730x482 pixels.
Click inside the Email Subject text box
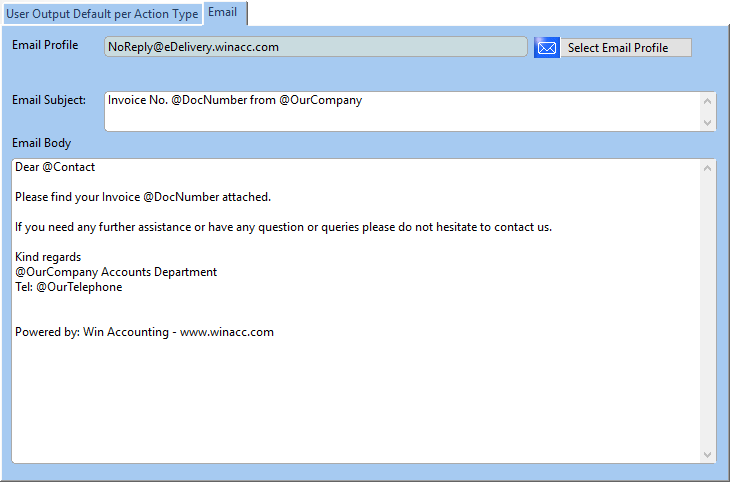(x=403, y=111)
